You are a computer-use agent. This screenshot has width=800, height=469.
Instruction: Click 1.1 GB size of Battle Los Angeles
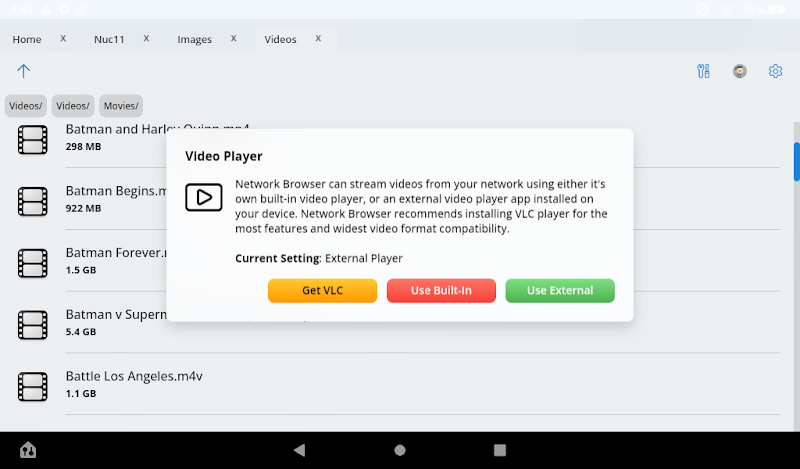click(81, 393)
